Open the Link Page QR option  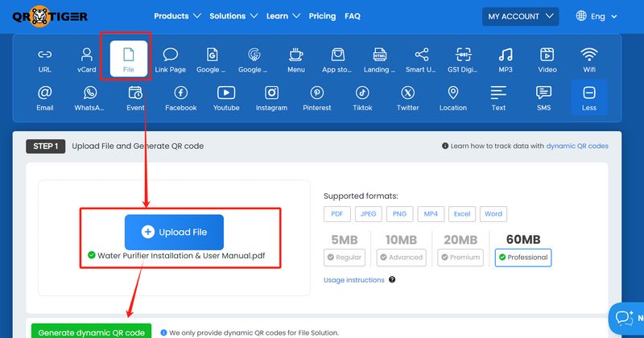point(171,60)
